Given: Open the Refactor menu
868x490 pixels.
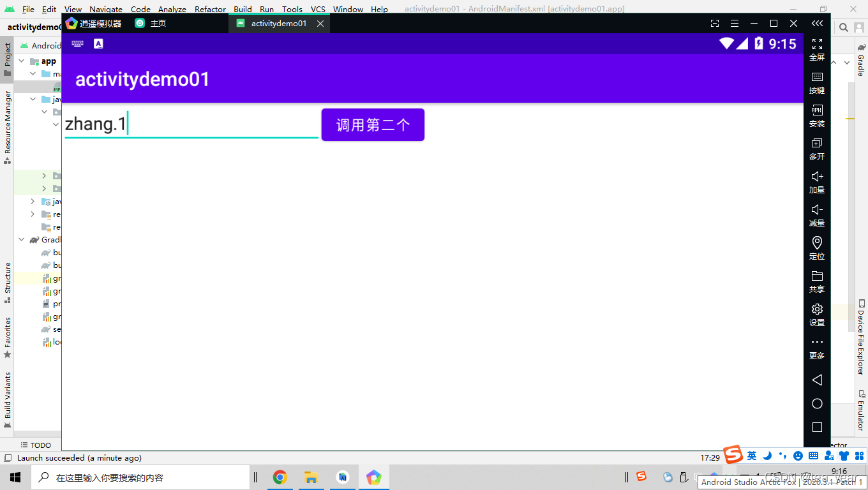Looking at the screenshot, I should coord(211,9).
